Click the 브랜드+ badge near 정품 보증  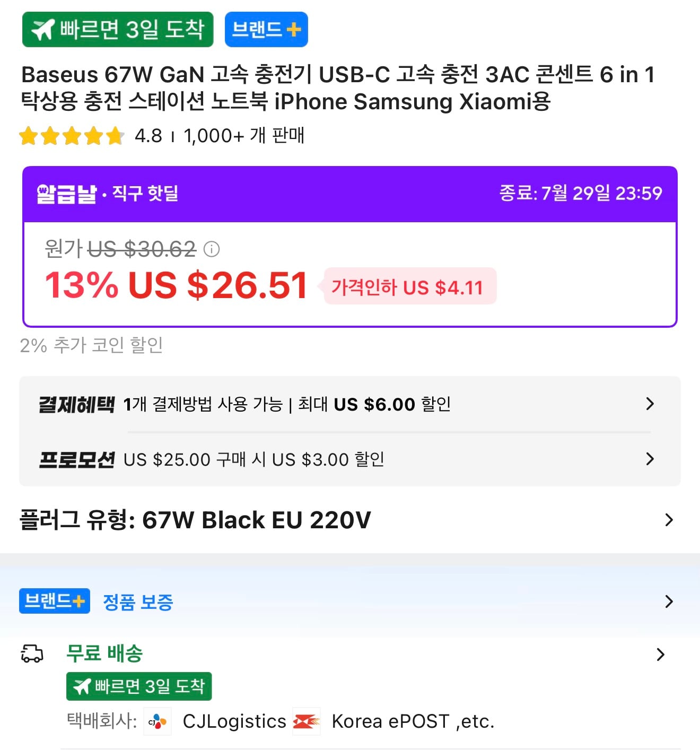pyautogui.click(x=55, y=601)
